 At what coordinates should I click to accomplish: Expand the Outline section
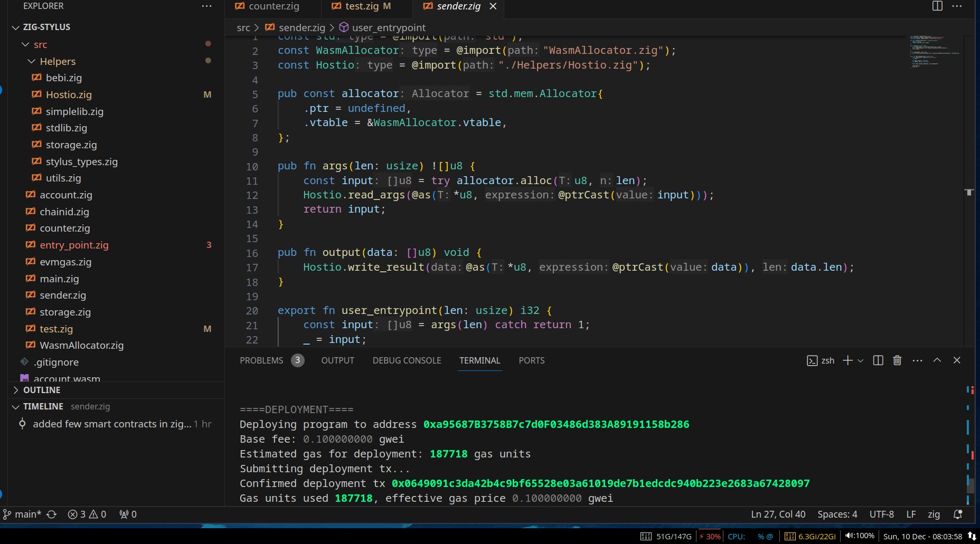coord(116,390)
